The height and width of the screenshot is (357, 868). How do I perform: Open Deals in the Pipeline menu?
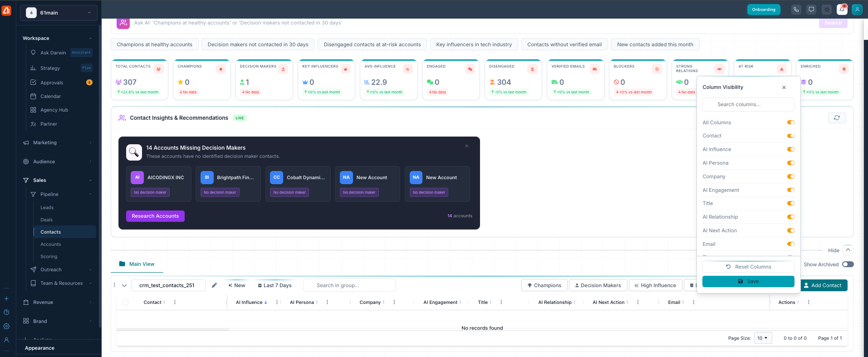click(x=46, y=220)
